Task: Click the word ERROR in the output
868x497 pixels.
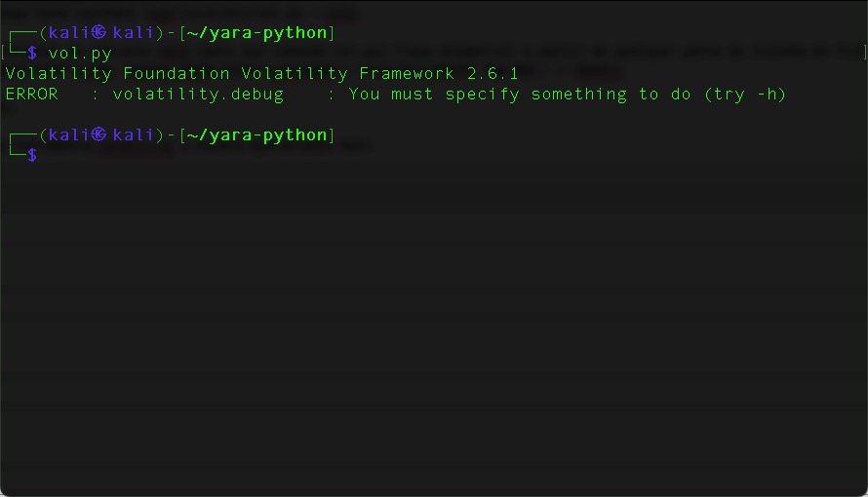Action: (x=31, y=95)
